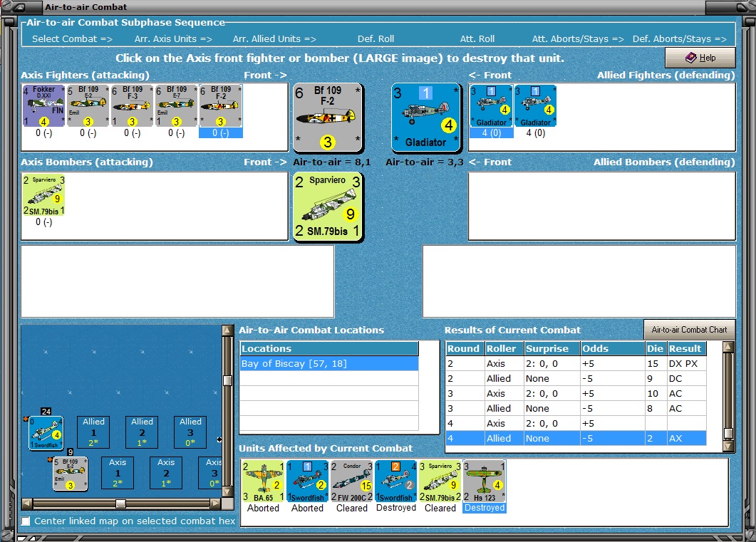Click the SM.79bis counter marked Cleared
Image resolution: width=756 pixels, height=542 pixels.
440,481
